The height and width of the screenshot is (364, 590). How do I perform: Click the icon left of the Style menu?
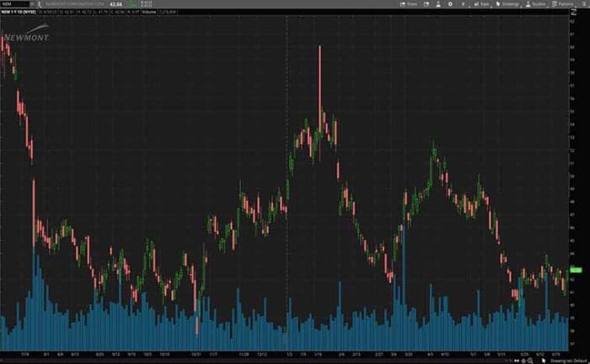click(463, 4)
